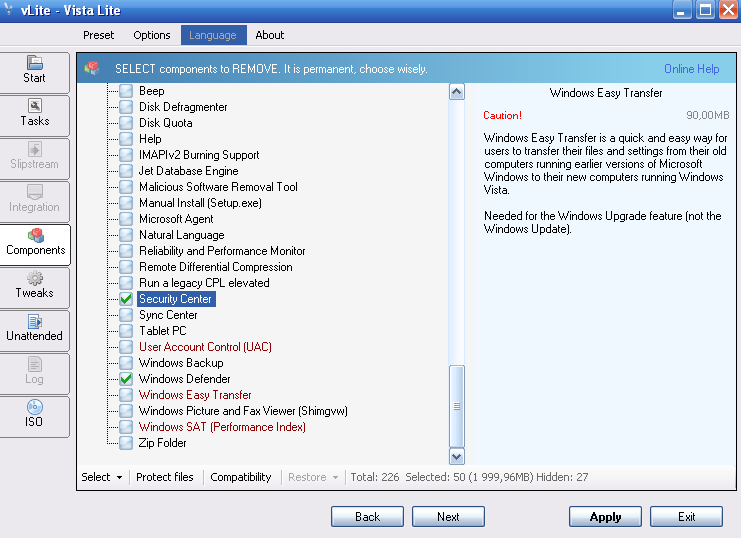Click the Apply button
Viewport: 741px width, 538px height.
coord(605,516)
